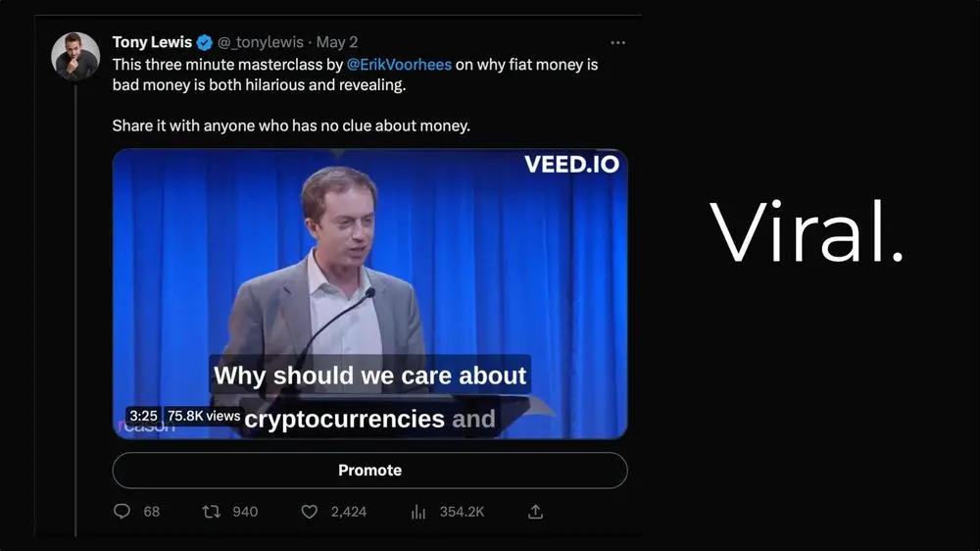Screen dimensions: 980x551
Task: Open tweet analytics bar chart icon
Action: (418, 512)
